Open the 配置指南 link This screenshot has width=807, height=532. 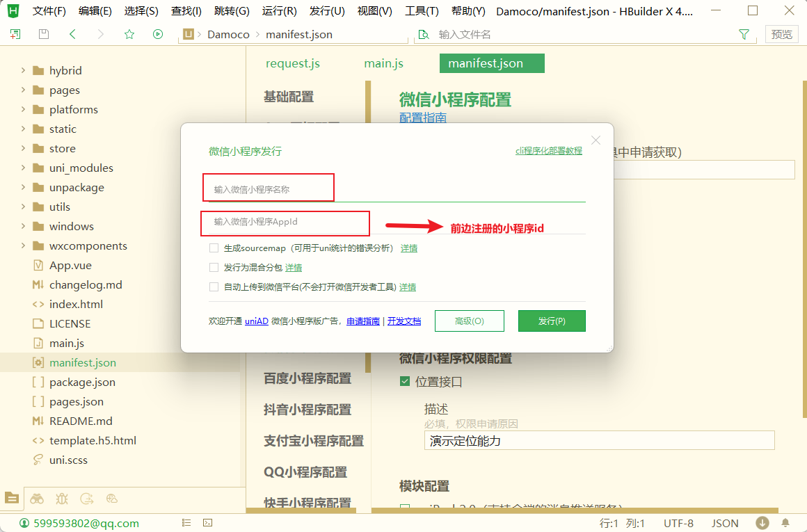(x=423, y=118)
